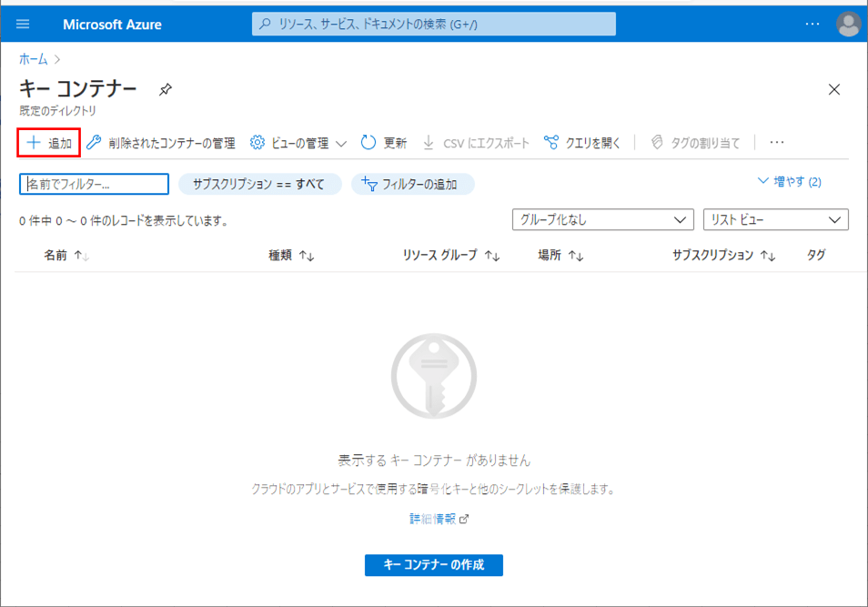Click the 更新 refresh icon
Screen dimensions: 868x607
pyautogui.click(x=368, y=143)
